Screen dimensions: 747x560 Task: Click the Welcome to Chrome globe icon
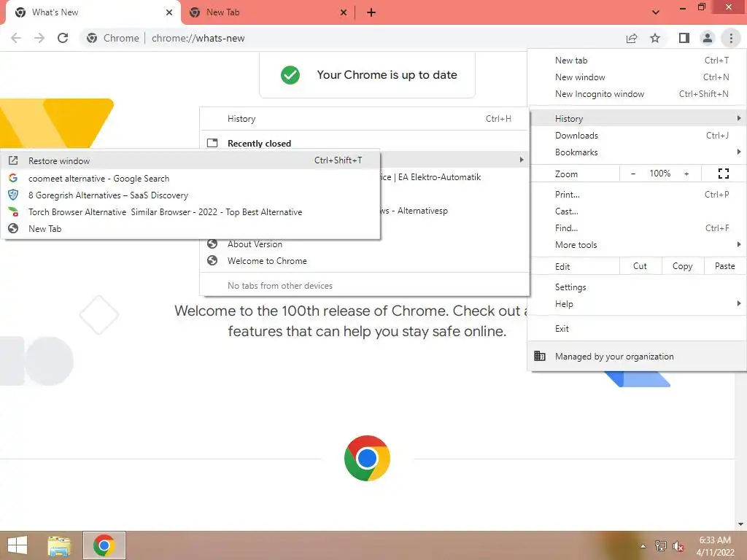(212, 260)
